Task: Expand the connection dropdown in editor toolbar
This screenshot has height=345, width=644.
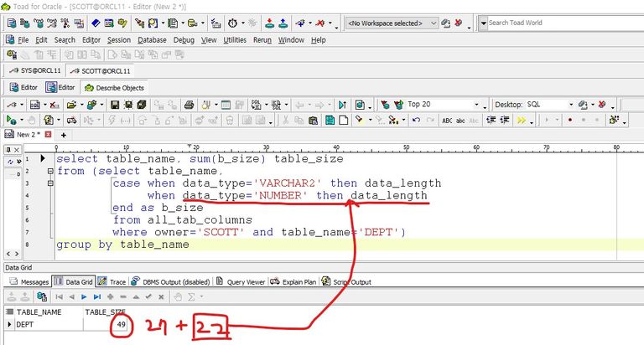Action: point(21,105)
